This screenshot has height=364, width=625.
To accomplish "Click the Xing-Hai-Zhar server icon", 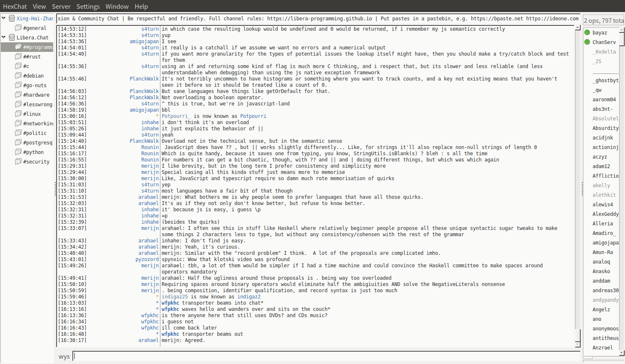I will point(12,18).
